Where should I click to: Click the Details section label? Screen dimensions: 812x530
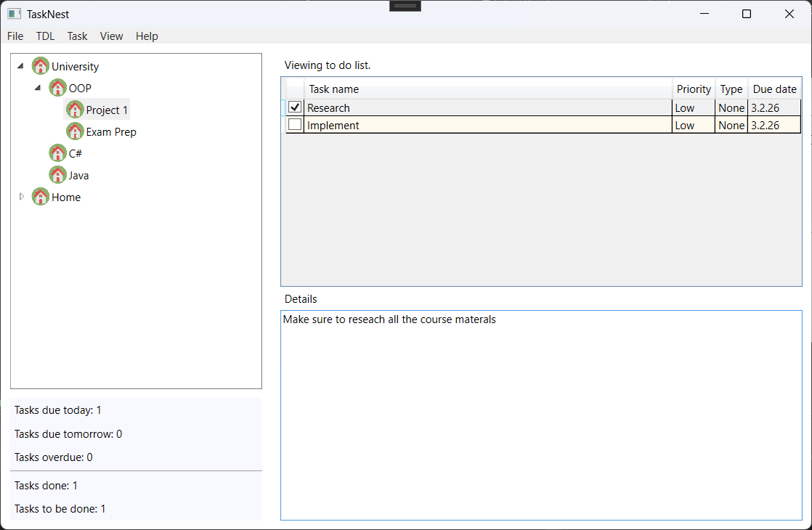pos(301,299)
